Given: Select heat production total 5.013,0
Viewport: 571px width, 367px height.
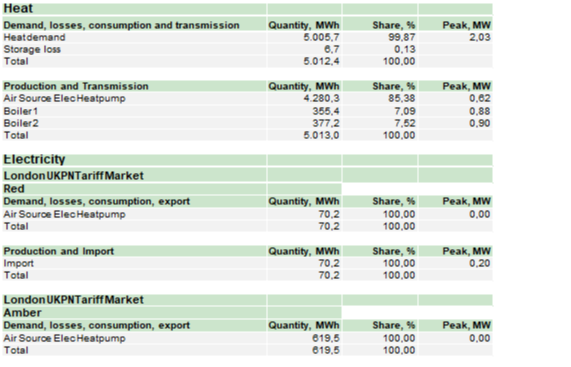Looking at the screenshot, I should [x=322, y=135].
